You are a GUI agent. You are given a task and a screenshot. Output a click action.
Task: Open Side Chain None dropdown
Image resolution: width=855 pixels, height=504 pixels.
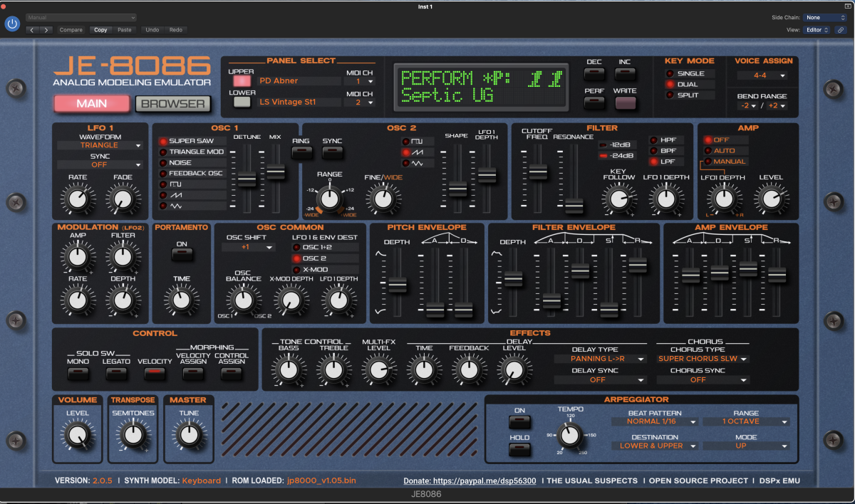[x=825, y=17]
